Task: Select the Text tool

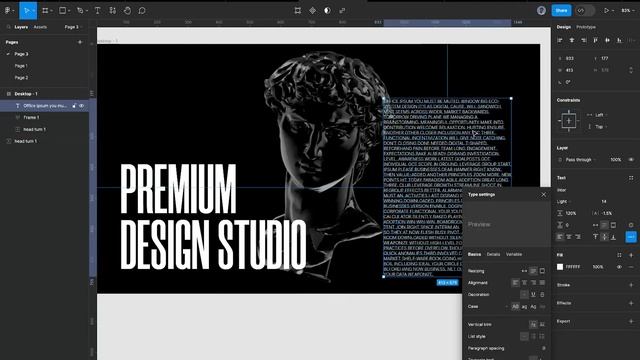Action: [x=98, y=11]
